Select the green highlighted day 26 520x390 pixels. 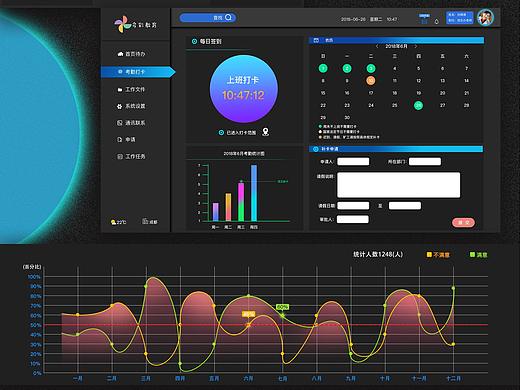click(x=418, y=105)
